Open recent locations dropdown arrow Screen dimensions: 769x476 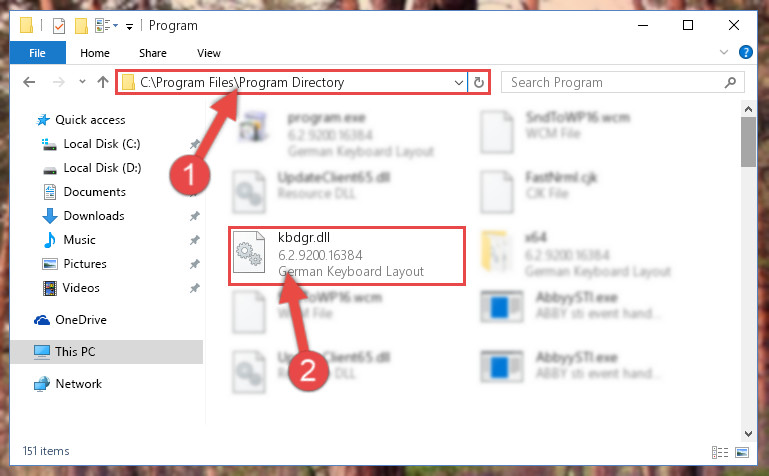pos(82,81)
